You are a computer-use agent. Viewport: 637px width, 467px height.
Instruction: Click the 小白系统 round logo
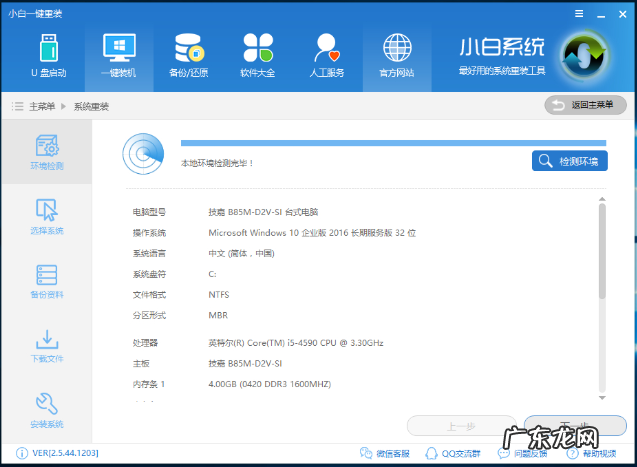click(583, 55)
